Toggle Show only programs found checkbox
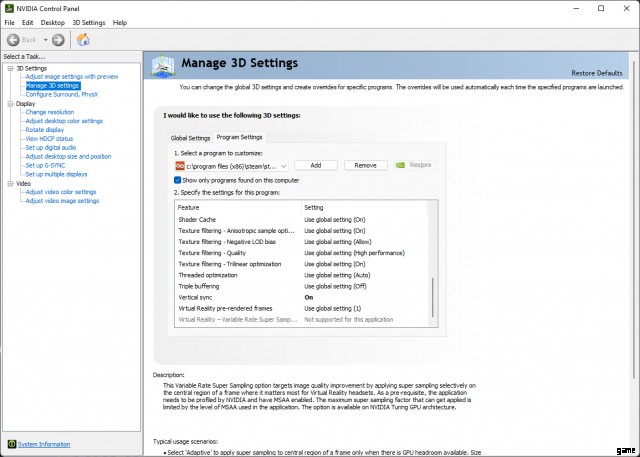 click(x=178, y=180)
